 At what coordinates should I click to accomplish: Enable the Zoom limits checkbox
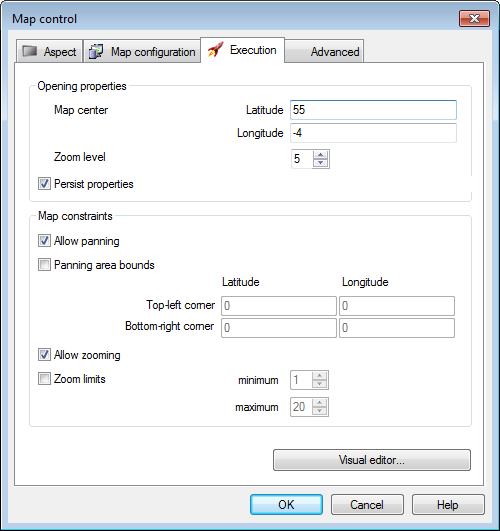click(44, 378)
